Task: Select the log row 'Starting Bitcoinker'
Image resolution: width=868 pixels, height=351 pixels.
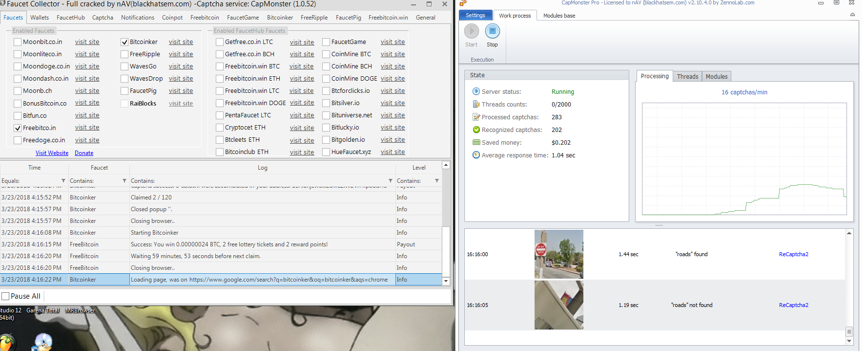Action: coord(221,233)
